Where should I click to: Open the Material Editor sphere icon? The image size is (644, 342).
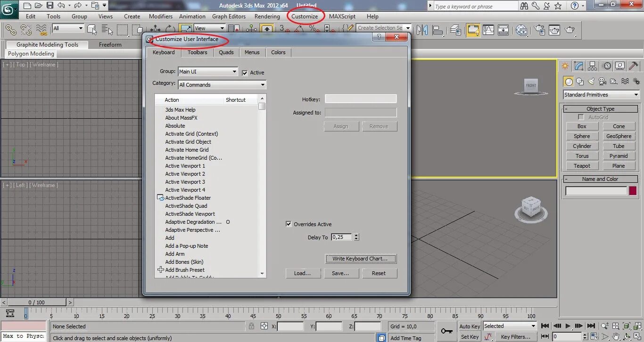[521, 30]
